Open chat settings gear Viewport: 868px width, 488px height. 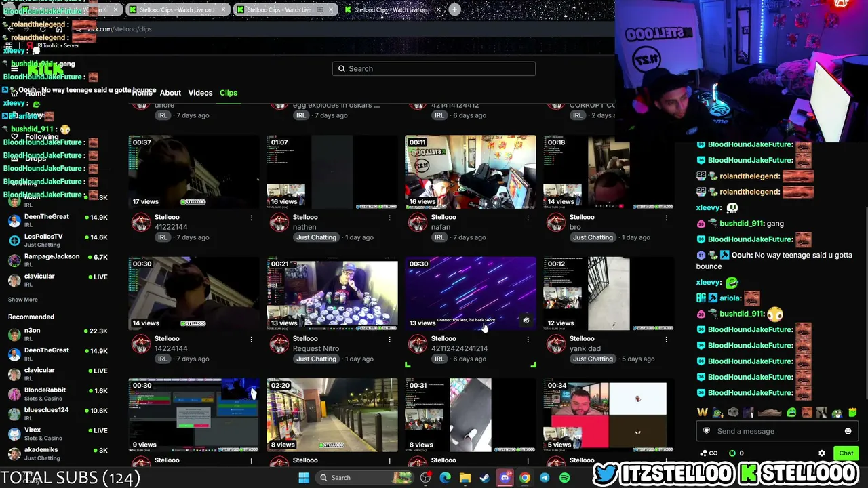point(822,453)
